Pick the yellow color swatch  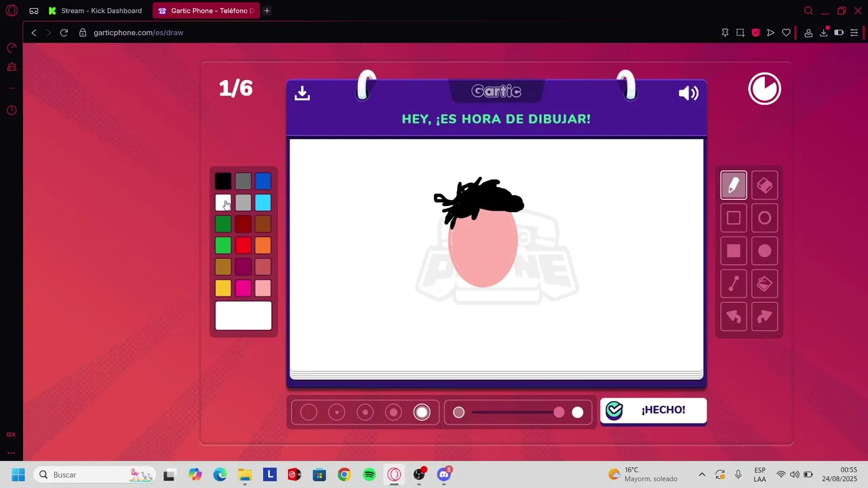(x=223, y=288)
